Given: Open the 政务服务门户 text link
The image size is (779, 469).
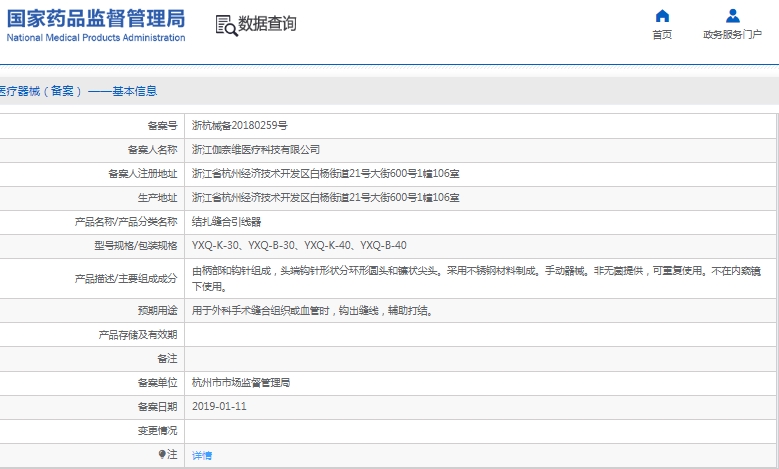Looking at the screenshot, I should [x=733, y=34].
